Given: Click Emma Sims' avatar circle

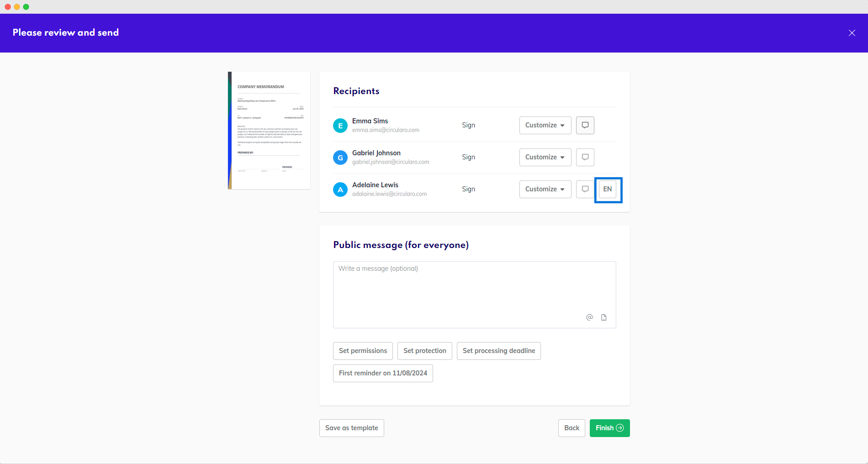Looking at the screenshot, I should click(340, 126).
